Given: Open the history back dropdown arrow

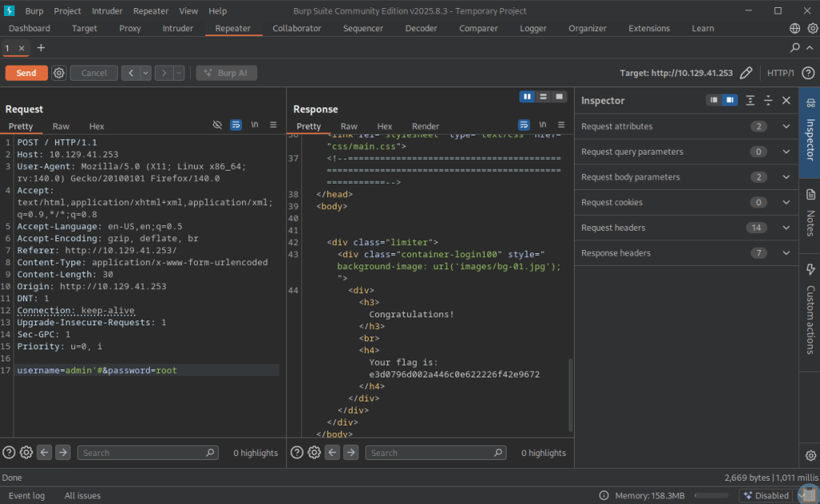Looking at the screenshot, I should point(145,73).
